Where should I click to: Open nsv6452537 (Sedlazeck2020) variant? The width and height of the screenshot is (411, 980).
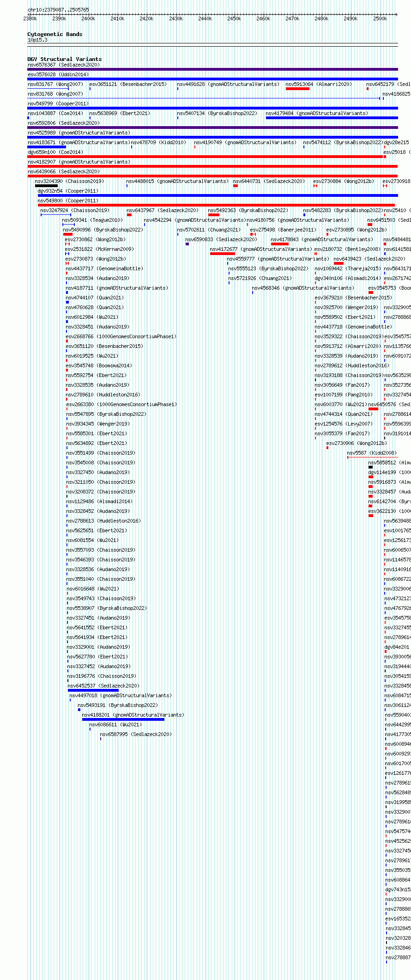(104, 686)
